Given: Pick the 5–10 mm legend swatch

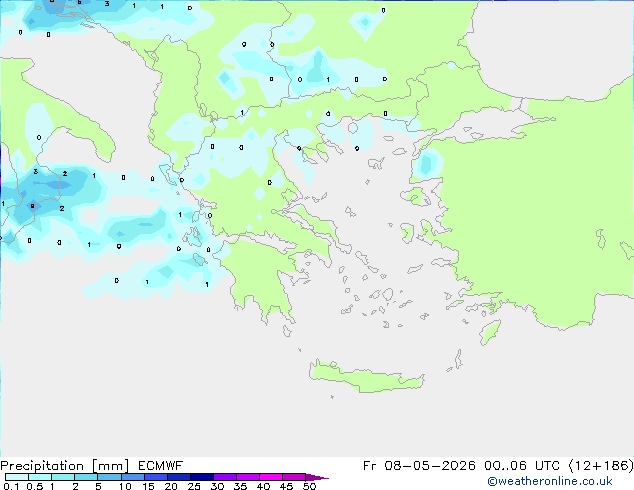Looking at the screenshot, I should tap(109, 477).
